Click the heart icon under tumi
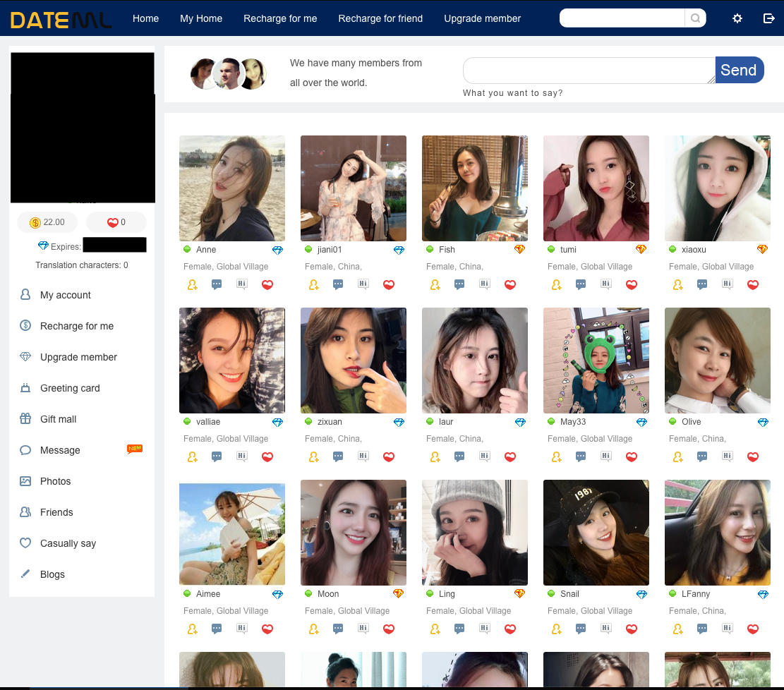The width and height of the screenshot is (784, 690). [x=632, y=284]
